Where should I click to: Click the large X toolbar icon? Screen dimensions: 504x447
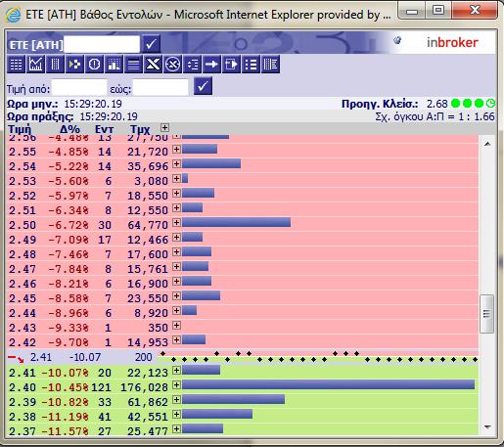(x=153, y=64)
